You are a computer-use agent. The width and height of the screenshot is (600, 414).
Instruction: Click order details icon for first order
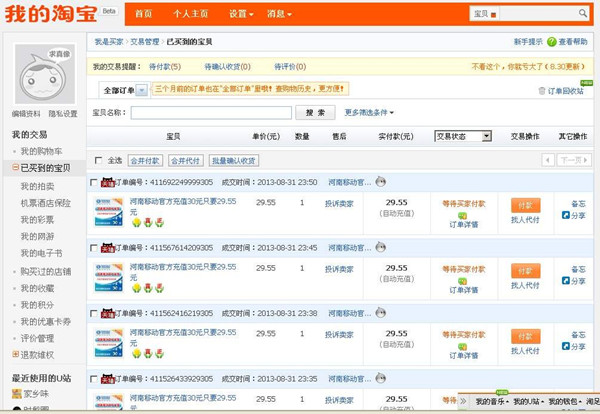click(463, 216)
